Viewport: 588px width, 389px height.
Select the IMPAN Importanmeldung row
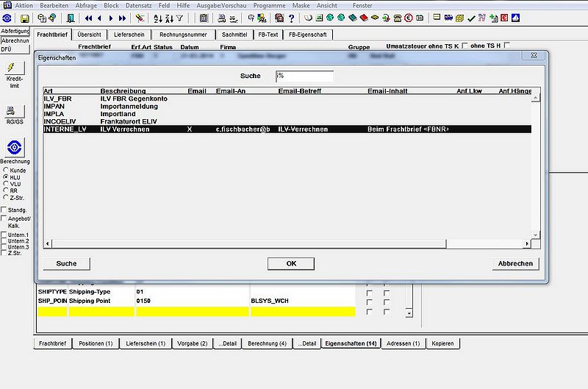tap(287, 106)
